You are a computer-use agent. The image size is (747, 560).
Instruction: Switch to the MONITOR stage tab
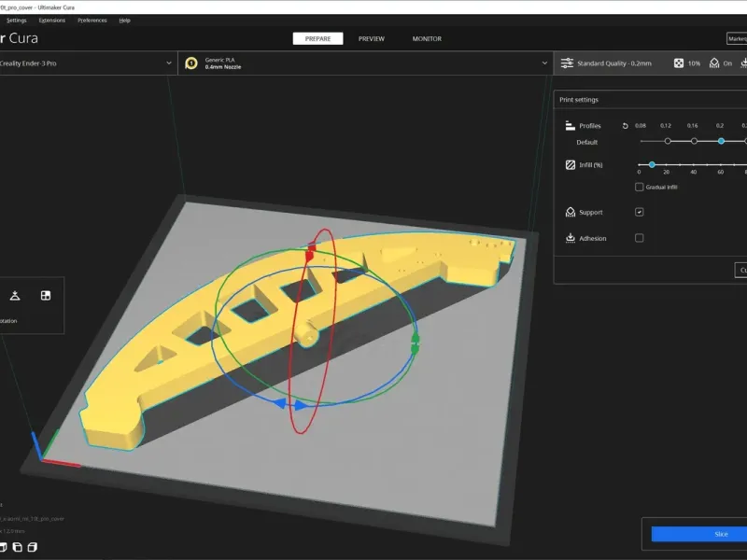point(427,38)
